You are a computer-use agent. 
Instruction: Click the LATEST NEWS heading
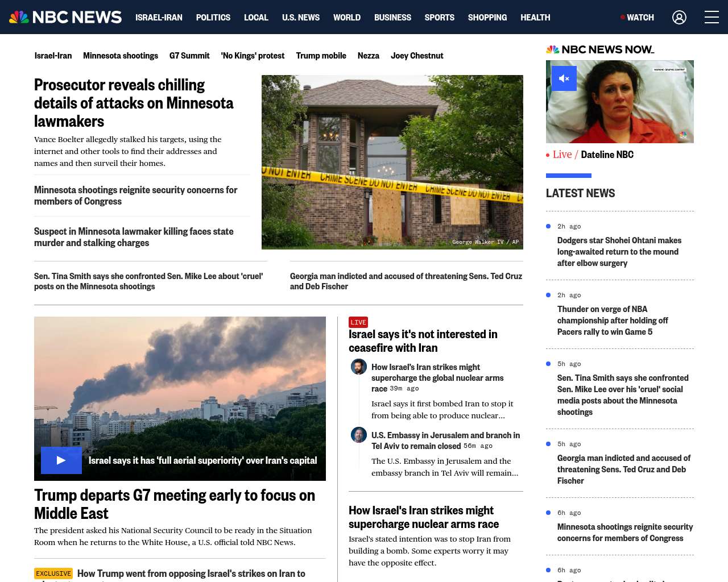click(x=580, y=193)
